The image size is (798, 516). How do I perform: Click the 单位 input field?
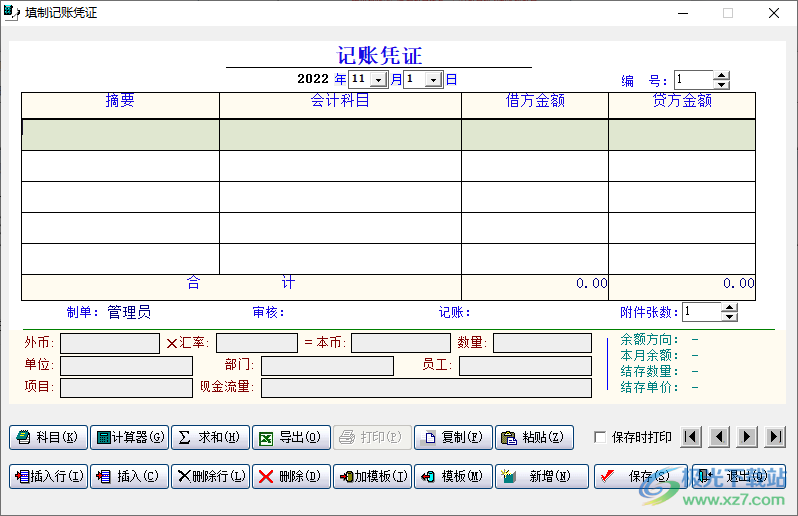point(126,366)
